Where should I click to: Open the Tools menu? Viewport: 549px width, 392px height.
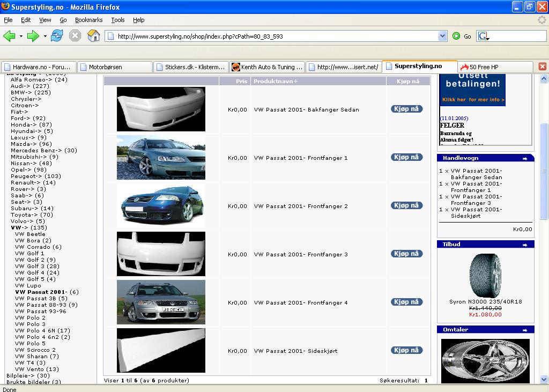pos(118,20)
